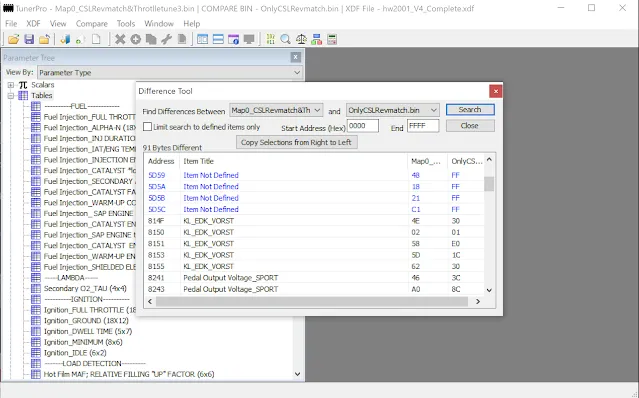
Task: Click the Start Address hex input field
Action: (363, 126)
